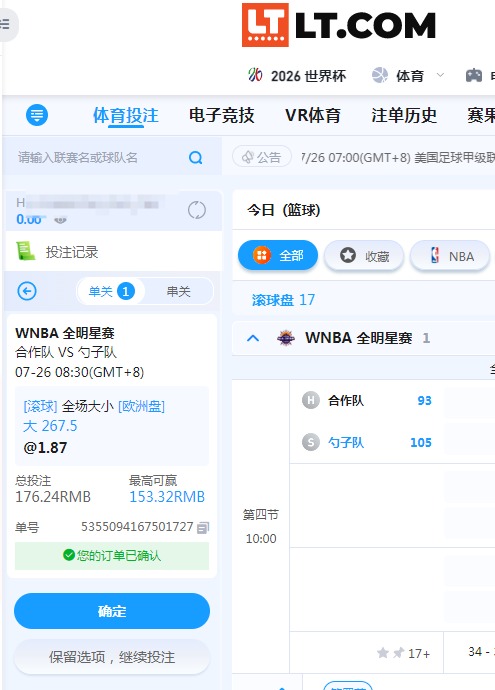
Task: Click the search magnifier icon
Action: point(196,158)
